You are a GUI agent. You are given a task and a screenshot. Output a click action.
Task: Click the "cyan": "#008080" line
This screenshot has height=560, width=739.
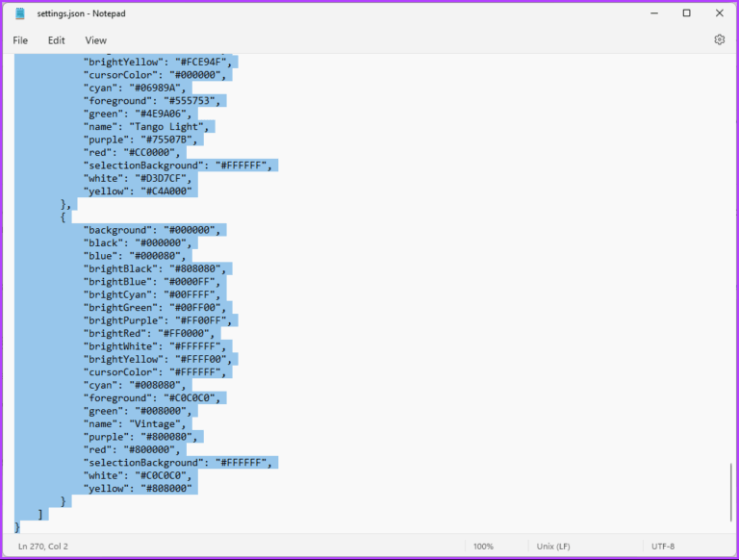click(135, 386)
